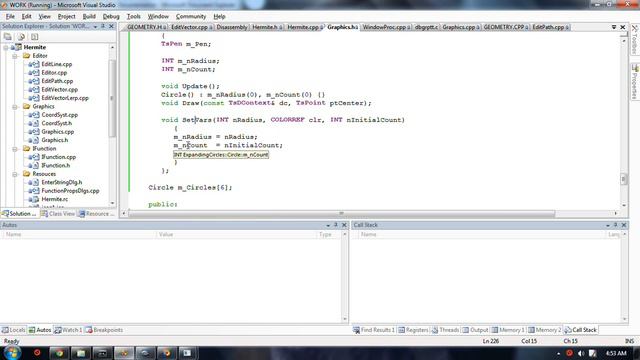
Task: Open the Autos panel window position dropdown
Action: (x=328, y=225)
